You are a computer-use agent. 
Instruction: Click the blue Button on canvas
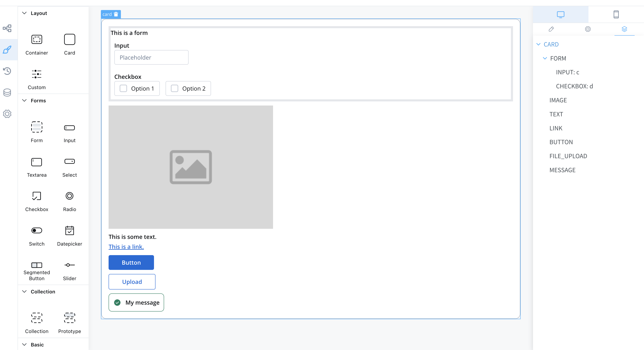pyautogui.click(x=131, y=262)
